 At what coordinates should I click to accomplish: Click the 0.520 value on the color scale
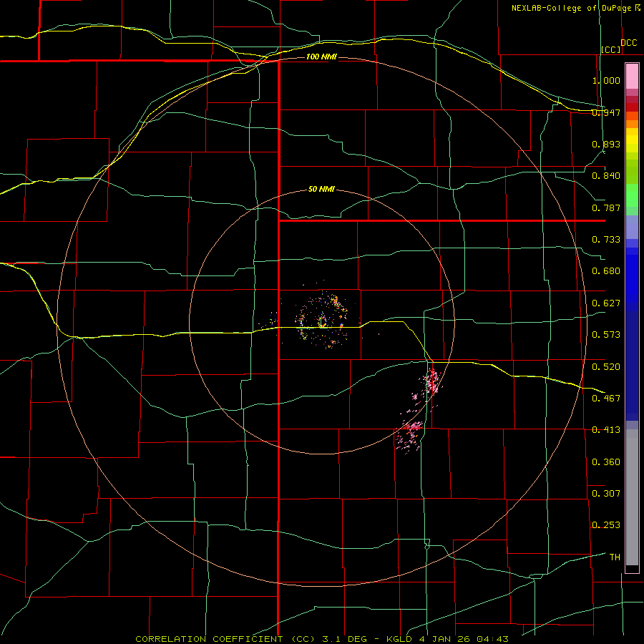tap(606, 367)
